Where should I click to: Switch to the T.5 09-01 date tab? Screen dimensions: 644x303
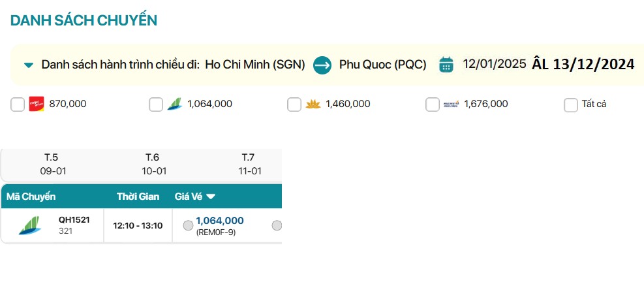52,164
